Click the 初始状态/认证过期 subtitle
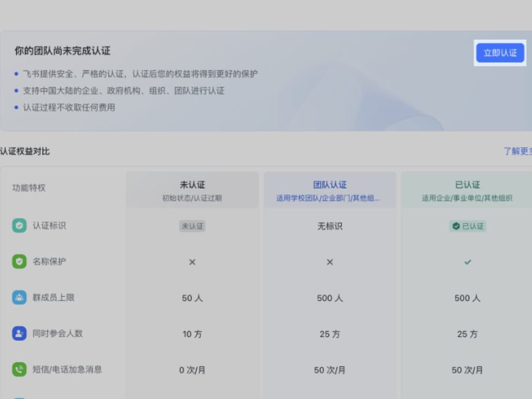Viewport: 532px width, 399px height. point(192,198)
